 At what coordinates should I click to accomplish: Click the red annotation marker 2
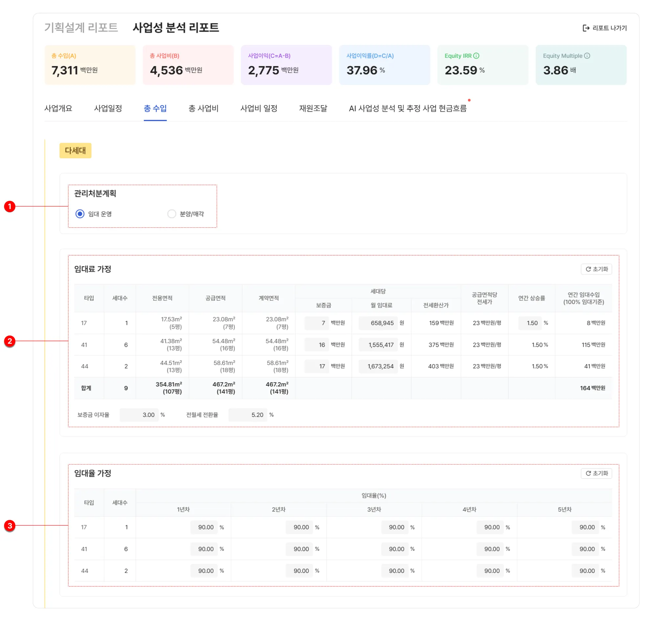coord(10,341)
